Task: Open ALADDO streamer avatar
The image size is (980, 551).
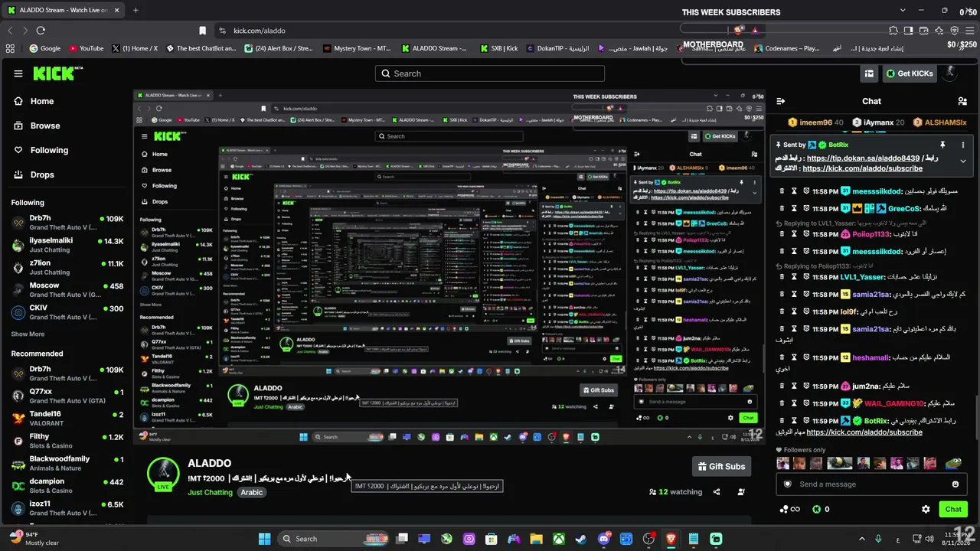Action: point(163,474)
